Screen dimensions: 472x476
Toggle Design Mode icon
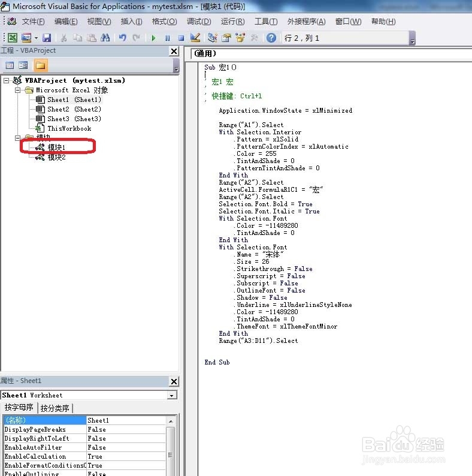tap(195, 38)
